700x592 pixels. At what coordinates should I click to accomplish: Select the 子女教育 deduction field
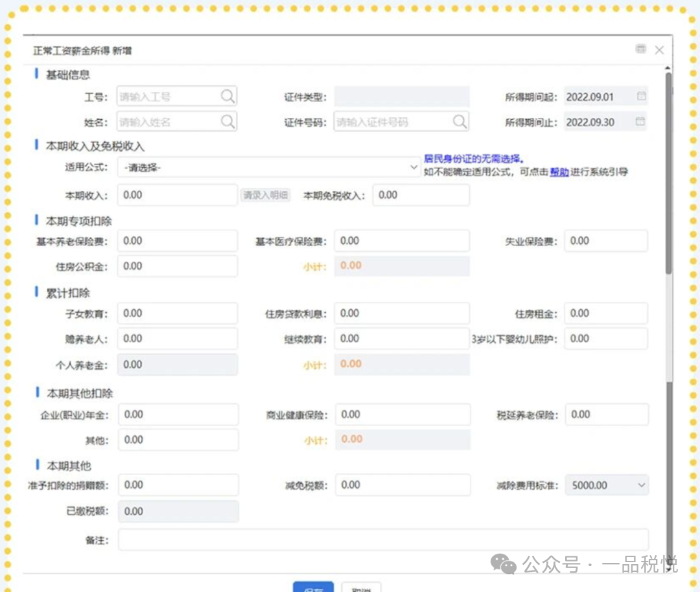tap(177, 313)
